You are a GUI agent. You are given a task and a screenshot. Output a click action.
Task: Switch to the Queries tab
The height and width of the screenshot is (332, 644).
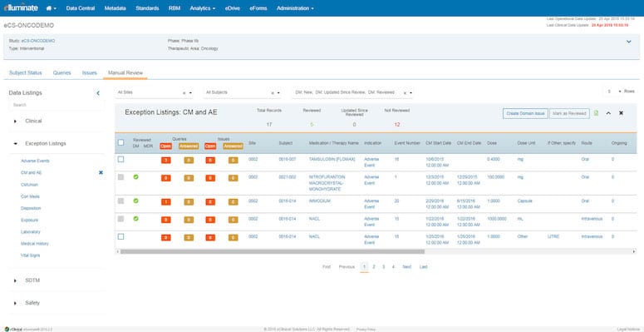coord(62,73)
